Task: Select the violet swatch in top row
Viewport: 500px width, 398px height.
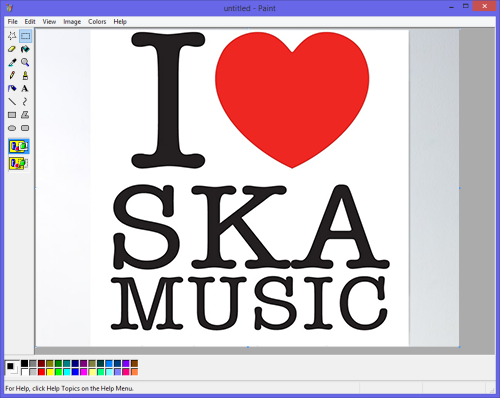Action: 126,363
